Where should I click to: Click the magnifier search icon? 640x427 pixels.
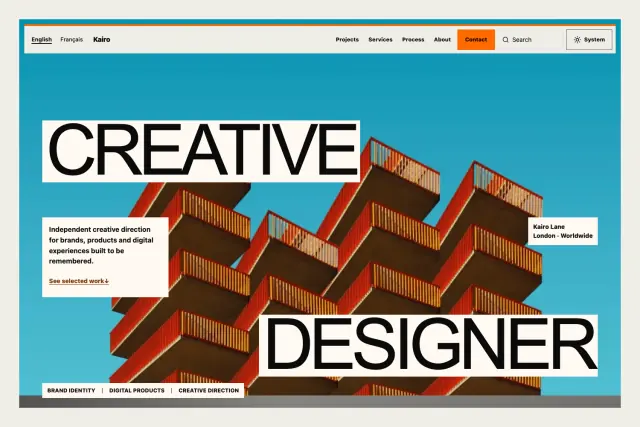pyautogui.click(x=505, y=40)
